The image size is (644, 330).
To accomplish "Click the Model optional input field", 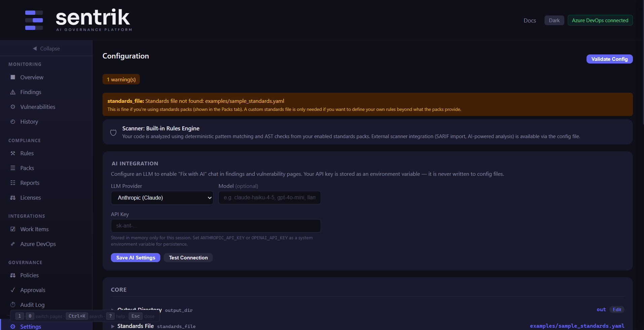I will click(x=270, y=198).
